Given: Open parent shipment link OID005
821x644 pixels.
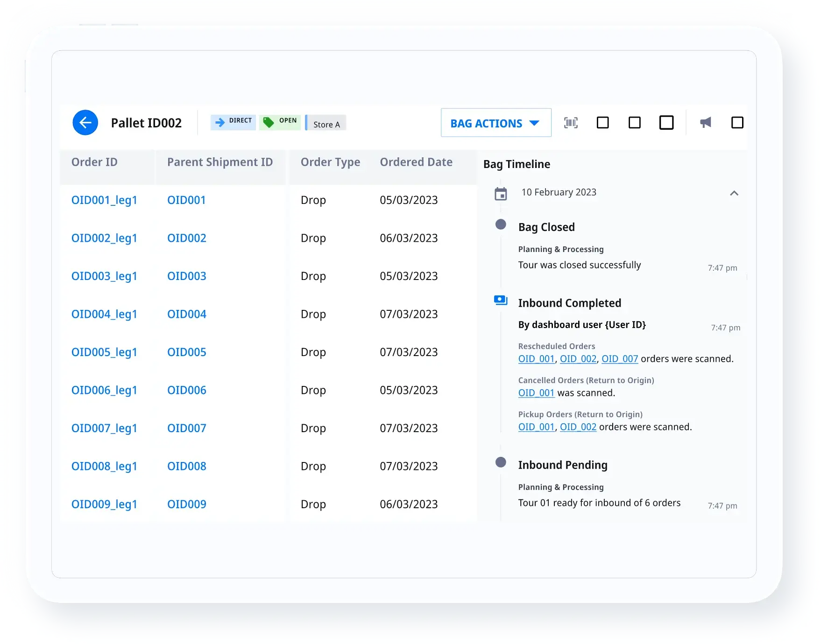Looking at the screenshot, I should tap(186, 352).
